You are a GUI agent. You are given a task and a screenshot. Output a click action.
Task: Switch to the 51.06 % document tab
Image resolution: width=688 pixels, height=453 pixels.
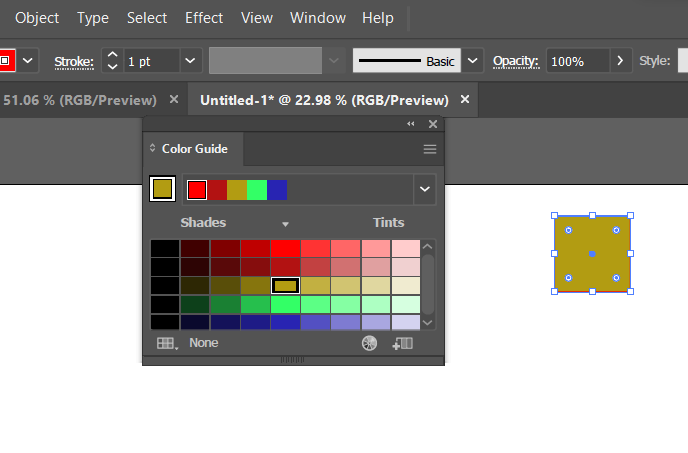79,100
